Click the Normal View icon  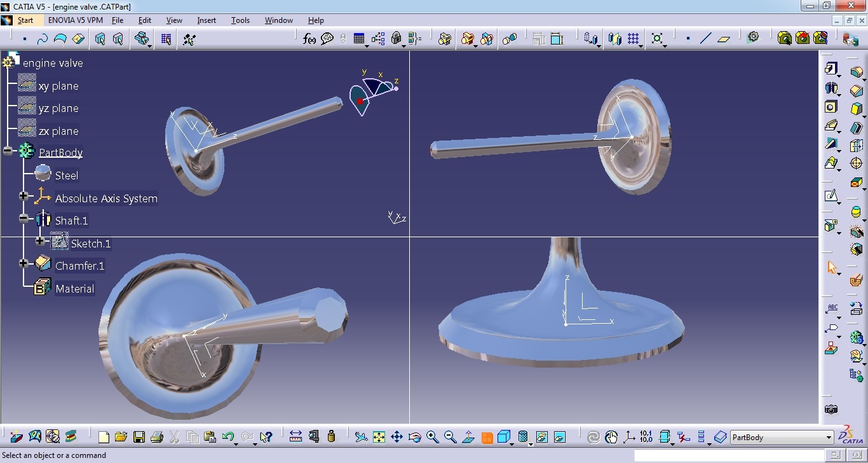tap(468, 437)
